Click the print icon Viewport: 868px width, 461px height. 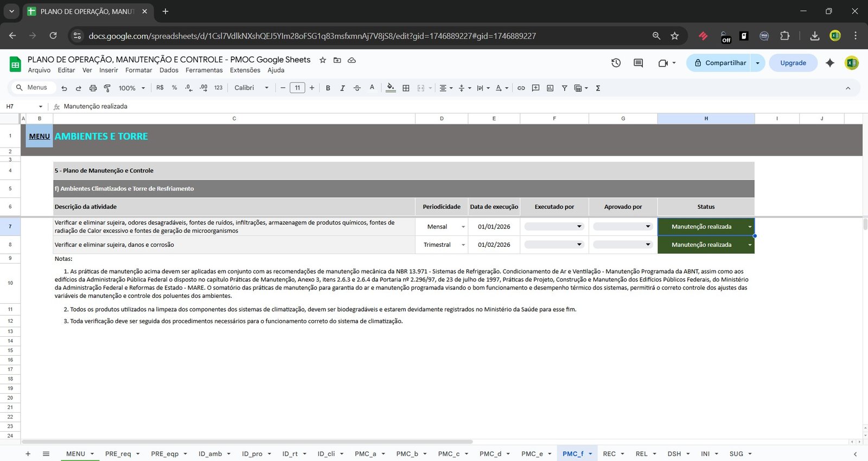tap(93, 88)
